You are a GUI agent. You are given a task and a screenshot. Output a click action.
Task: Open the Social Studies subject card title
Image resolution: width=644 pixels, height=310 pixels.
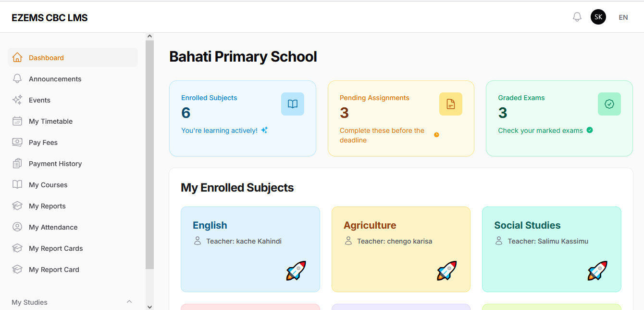(x=527, y=225)
